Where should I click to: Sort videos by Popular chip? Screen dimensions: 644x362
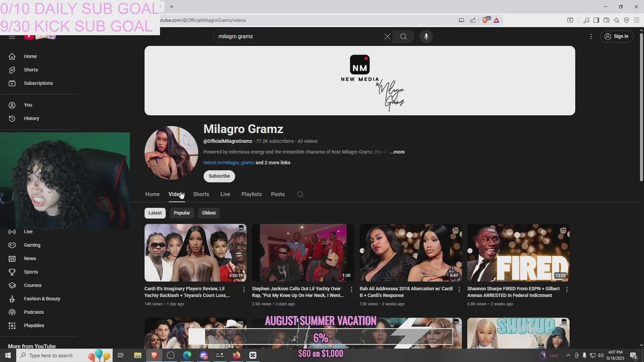[182, 213]
